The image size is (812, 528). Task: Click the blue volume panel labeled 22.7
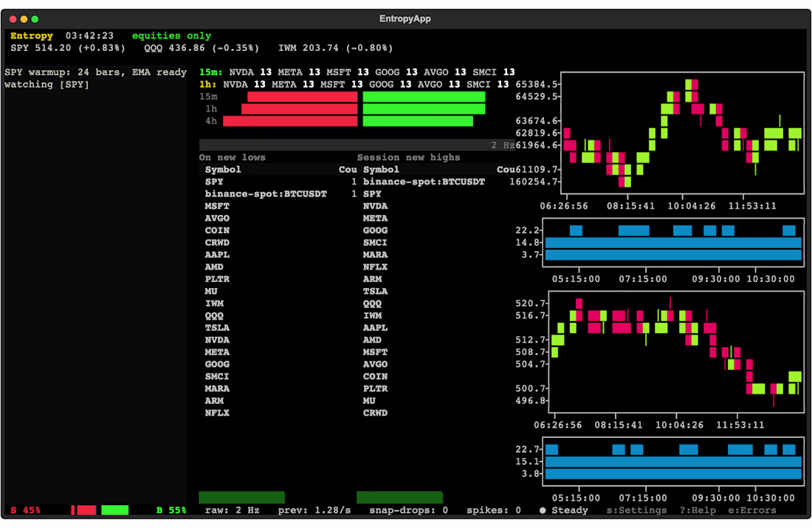(x=673, y=462)
